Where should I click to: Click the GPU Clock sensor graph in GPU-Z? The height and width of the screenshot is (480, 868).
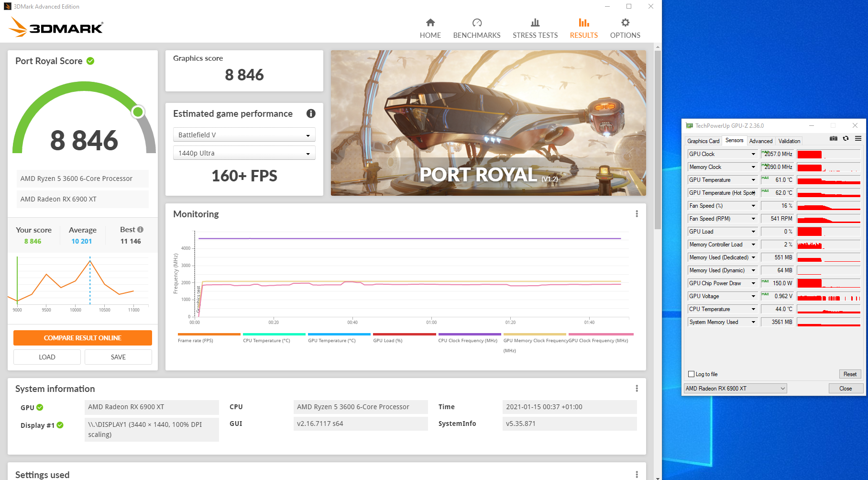[829, 154]
